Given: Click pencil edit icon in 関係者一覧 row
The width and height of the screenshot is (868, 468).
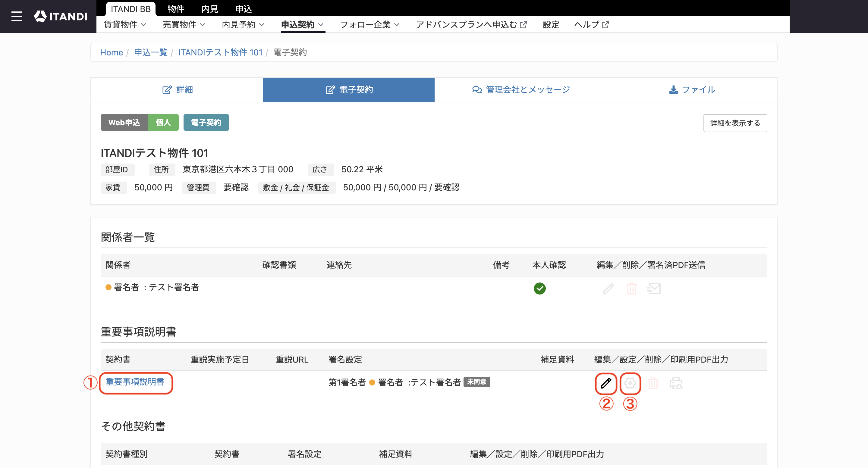Looking at the screenshot, I should point(609,289).
